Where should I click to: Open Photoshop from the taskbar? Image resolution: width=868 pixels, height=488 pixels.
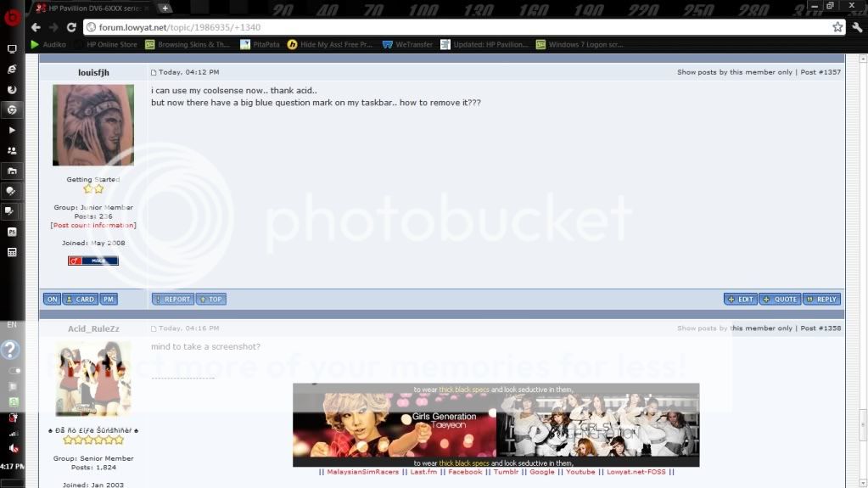pyautogui.click(x=12, y=232)
